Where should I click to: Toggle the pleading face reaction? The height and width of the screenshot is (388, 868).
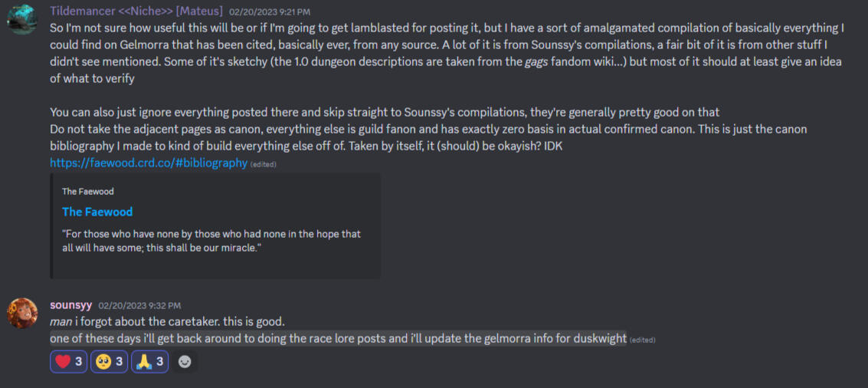coord(109,362)
